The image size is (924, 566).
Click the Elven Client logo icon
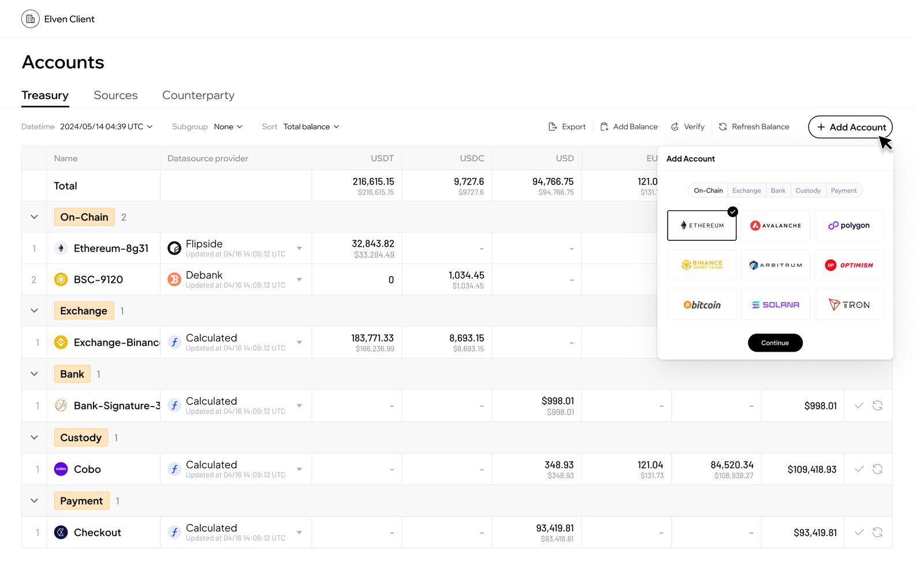(31, 19)
